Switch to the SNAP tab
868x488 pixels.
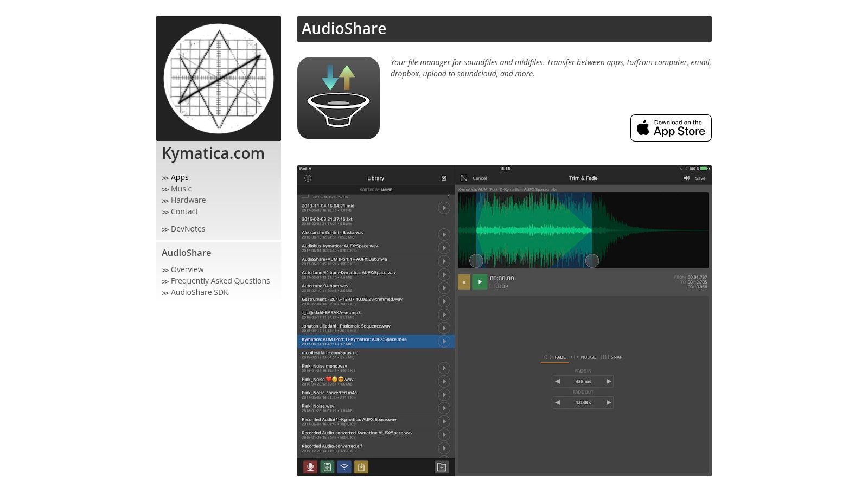click(x=611, y=357)
